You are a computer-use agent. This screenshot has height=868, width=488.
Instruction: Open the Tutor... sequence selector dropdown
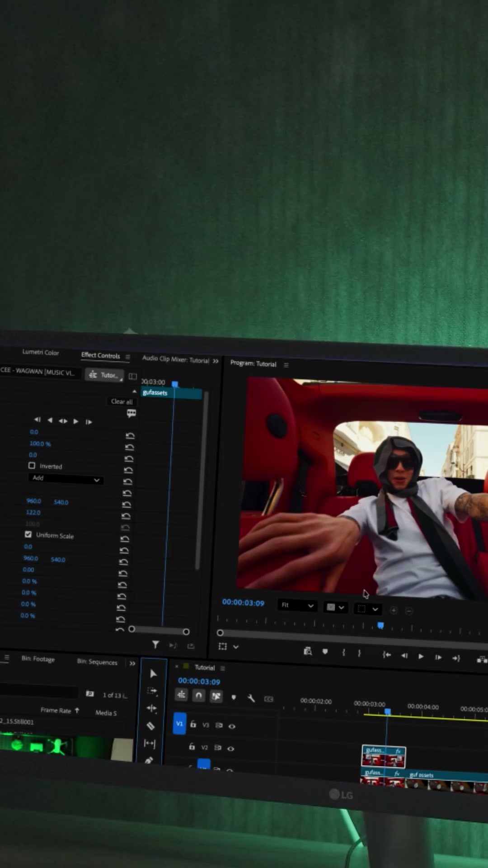pyautogui.click(x=104, y=375)
